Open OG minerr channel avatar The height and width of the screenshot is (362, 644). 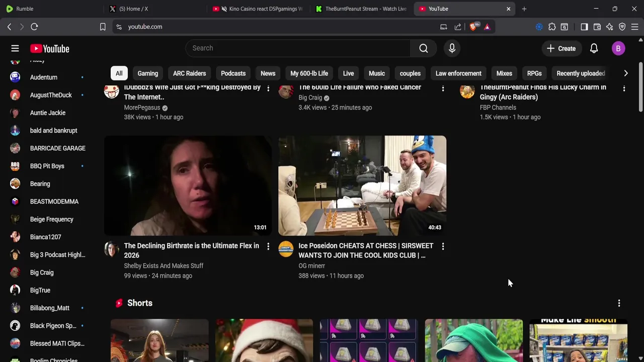[286, 249]
